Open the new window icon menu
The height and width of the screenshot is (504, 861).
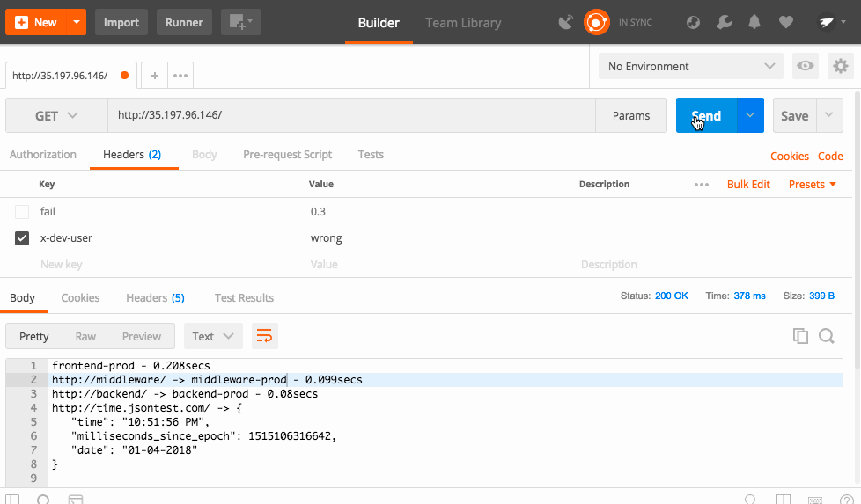pos(241,23)
